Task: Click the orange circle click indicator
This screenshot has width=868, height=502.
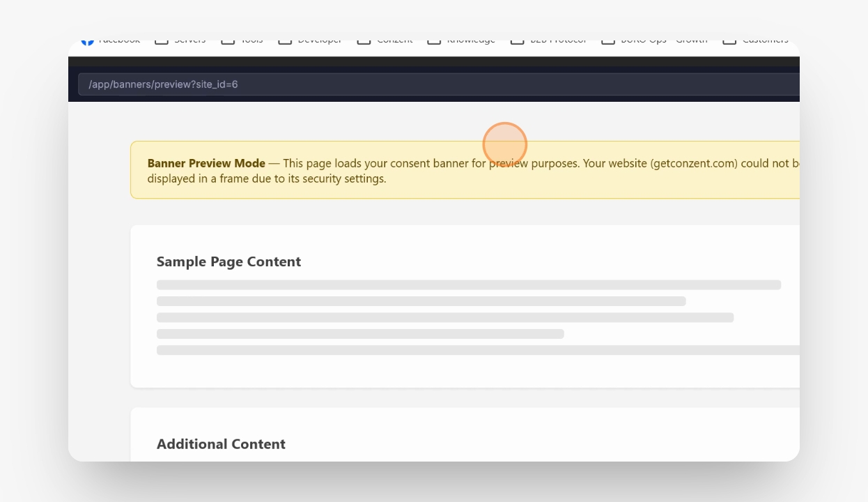Action: (504, 144)
